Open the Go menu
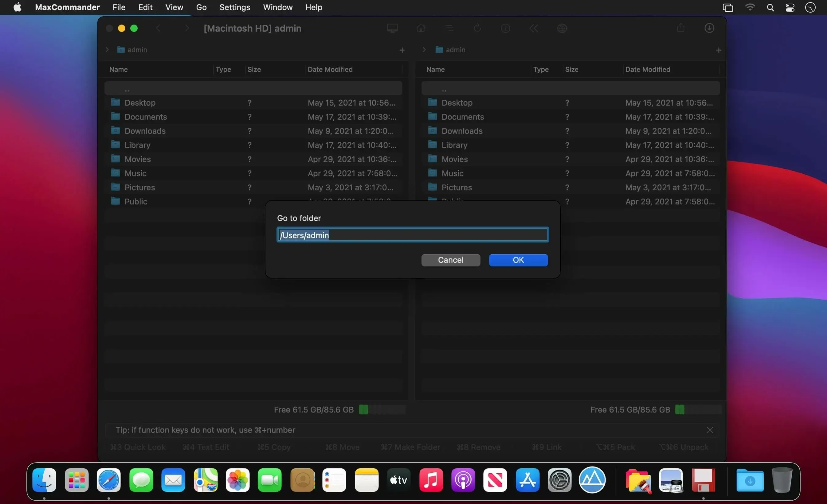Screen dimensions: 827x504 (x=201, y=7)
